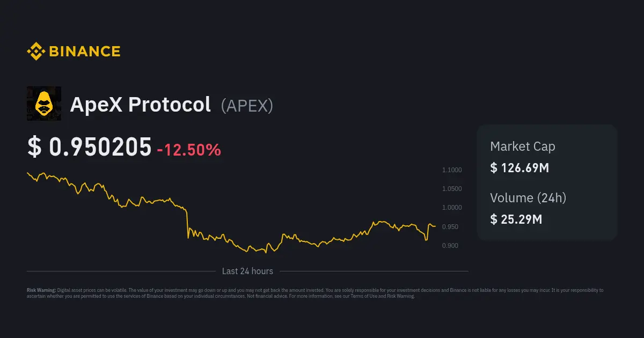Click the Volume (24h) label
This screenshot has width=644, height=338.
pos(528,197)
